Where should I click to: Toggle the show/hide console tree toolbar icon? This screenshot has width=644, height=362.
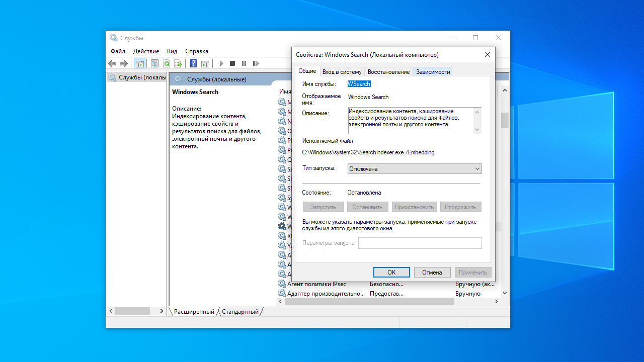(x=139, y=63)
